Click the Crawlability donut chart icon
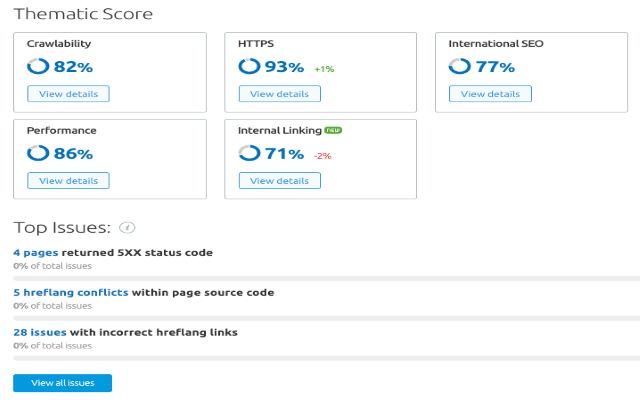The height and width of the screenshot is (400, 640). [x=38, y=67]
